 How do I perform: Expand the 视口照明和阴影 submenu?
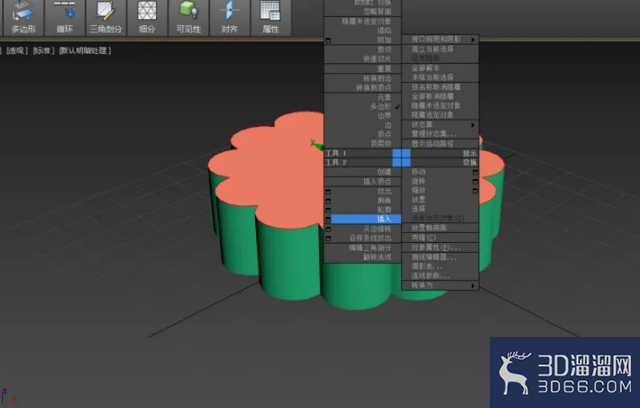pos(440,39)
